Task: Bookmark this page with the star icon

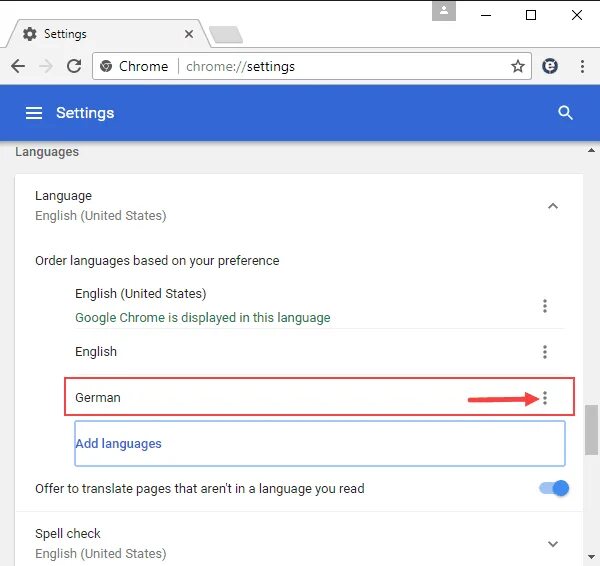Action: (518, 66)
